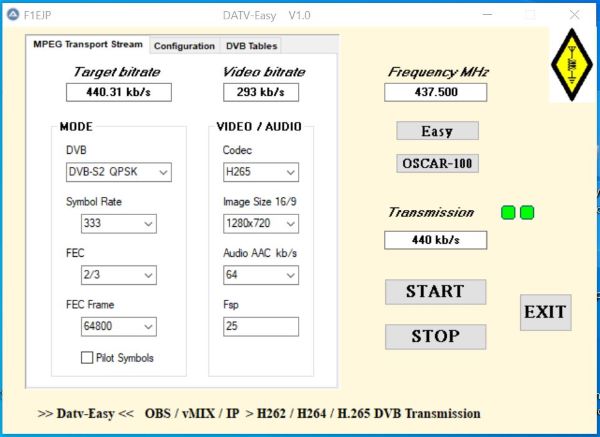Expand the Image Size 1280x720 dropdown

[x=261, y=224]
